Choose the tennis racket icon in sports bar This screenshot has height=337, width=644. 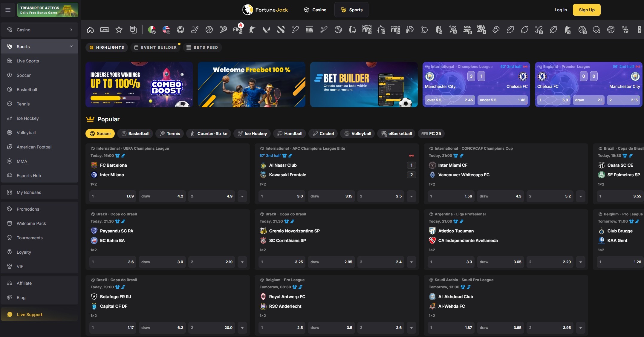click(224, 30)
